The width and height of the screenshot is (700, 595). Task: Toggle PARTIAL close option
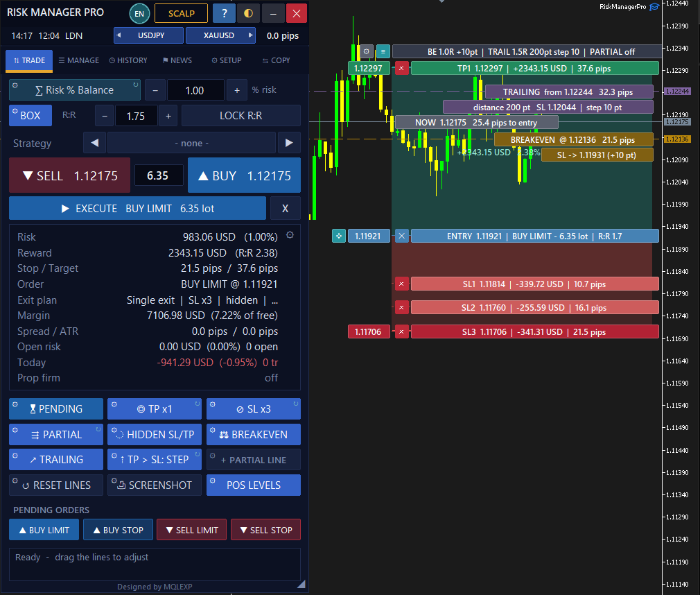[x=56, y=435]
